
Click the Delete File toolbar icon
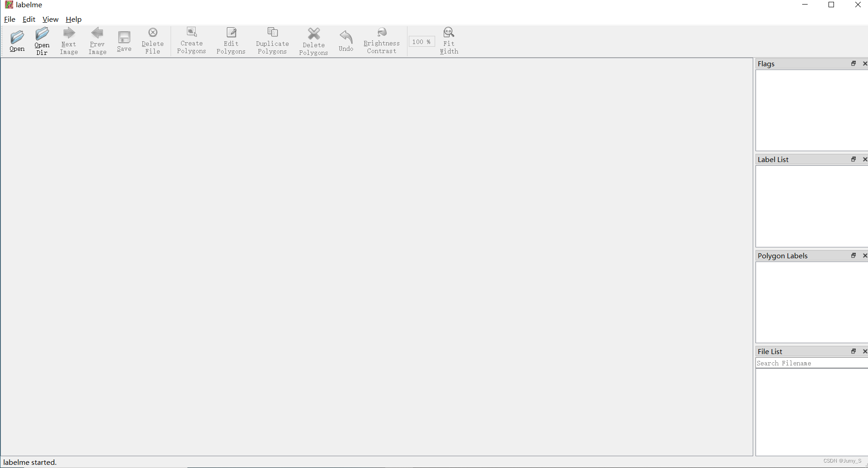[153, 41]
